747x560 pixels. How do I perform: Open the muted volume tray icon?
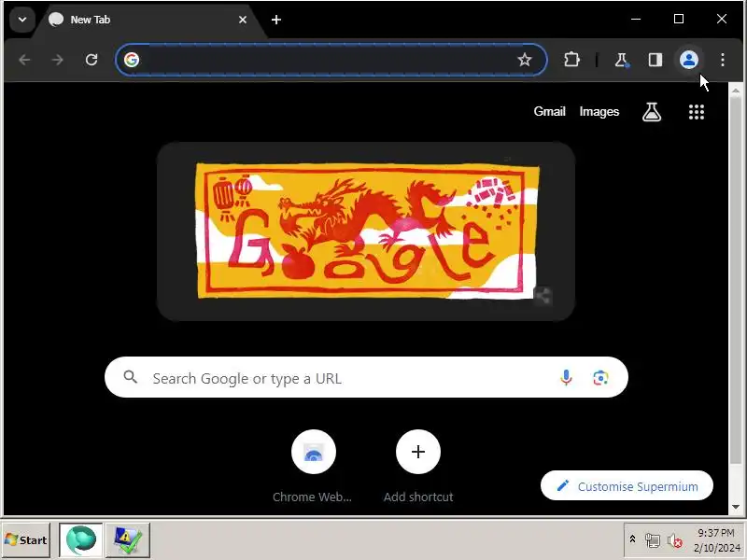point(674,540)
